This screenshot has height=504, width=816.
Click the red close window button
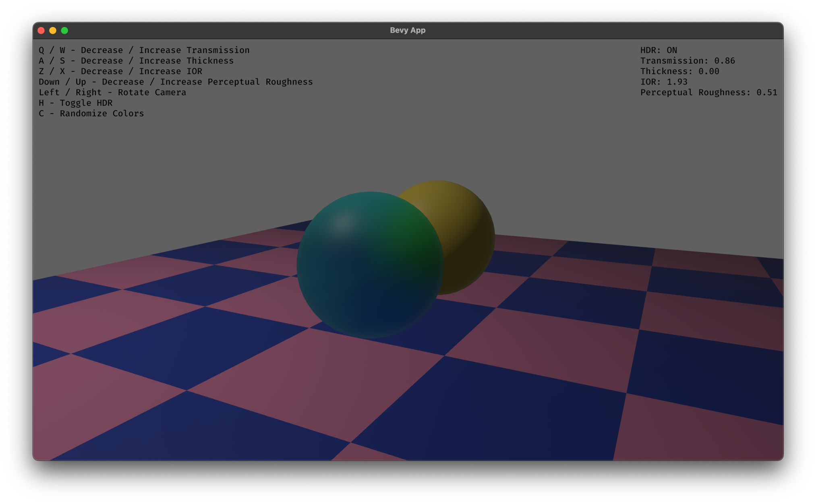tap(41, 31)
